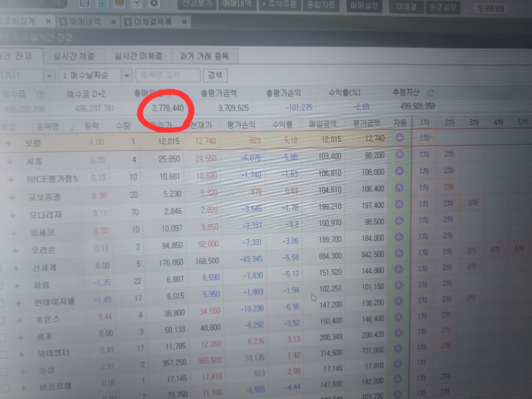Switch to the 실시간 체결 tab

click(x=74, y=56)
